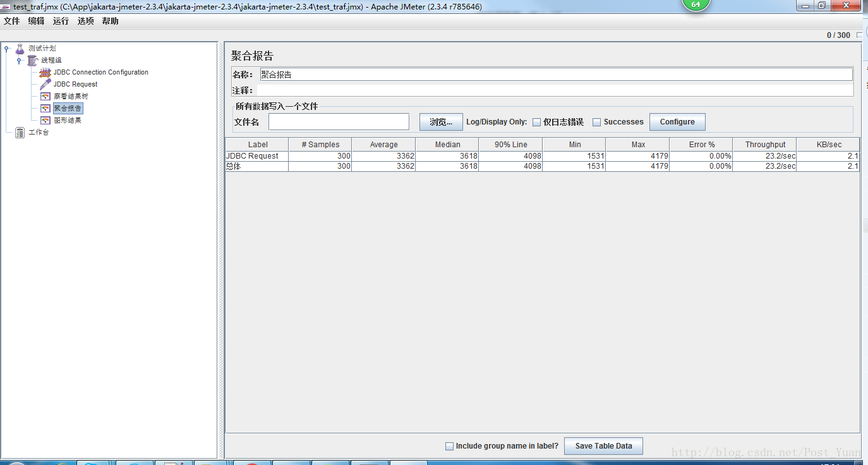The height and width of the screenshot is (465, 868).
Task: Select the JDBC Request cell in results table
Action: click(257, 156)
